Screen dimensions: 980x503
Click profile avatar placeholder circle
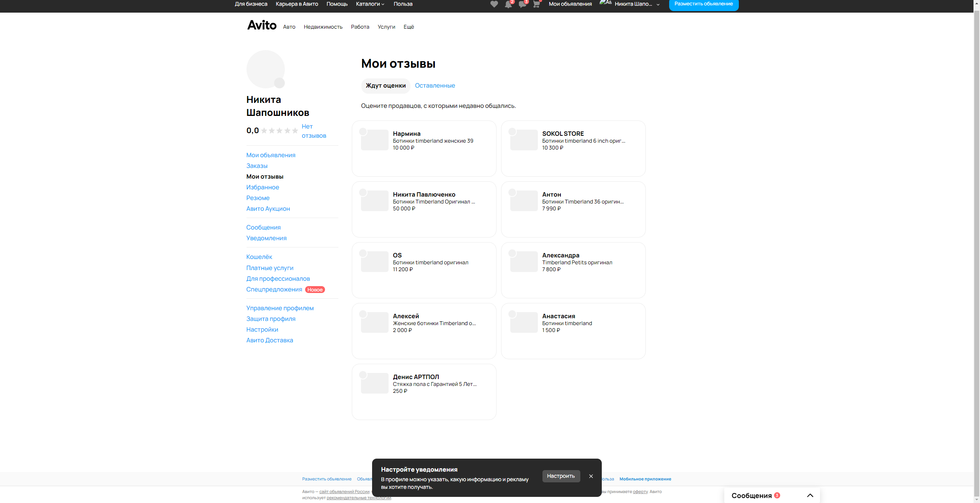click(265, 69)
